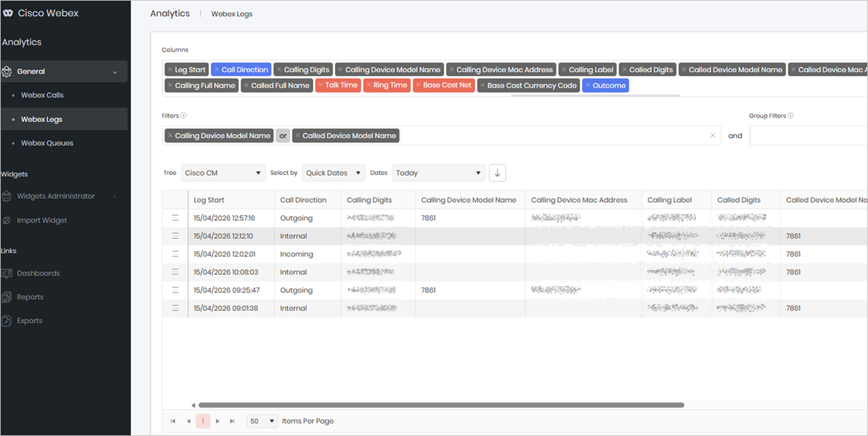Remove the Base Cost Net column tag
Viewport: 868px width, 436px height.
click(418, 85)
